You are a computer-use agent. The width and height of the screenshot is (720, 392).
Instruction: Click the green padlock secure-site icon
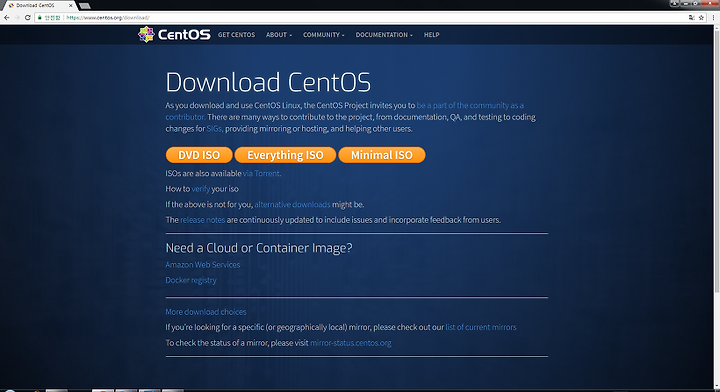[40, 17]
